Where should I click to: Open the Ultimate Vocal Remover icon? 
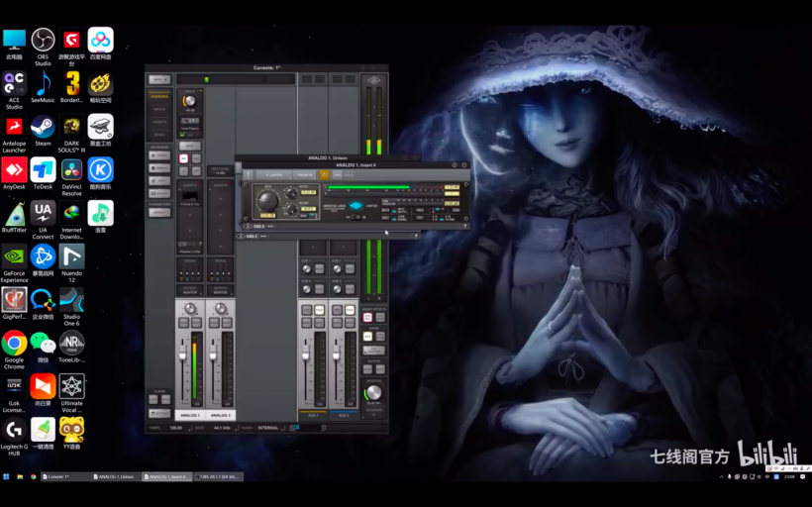point(71,393)
